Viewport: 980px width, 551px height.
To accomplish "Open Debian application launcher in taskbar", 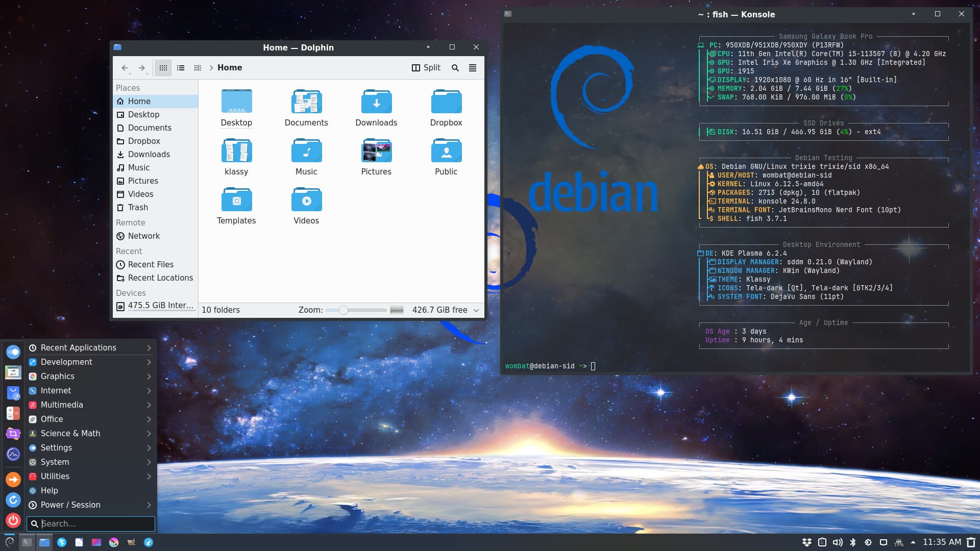I will [10, 542].
